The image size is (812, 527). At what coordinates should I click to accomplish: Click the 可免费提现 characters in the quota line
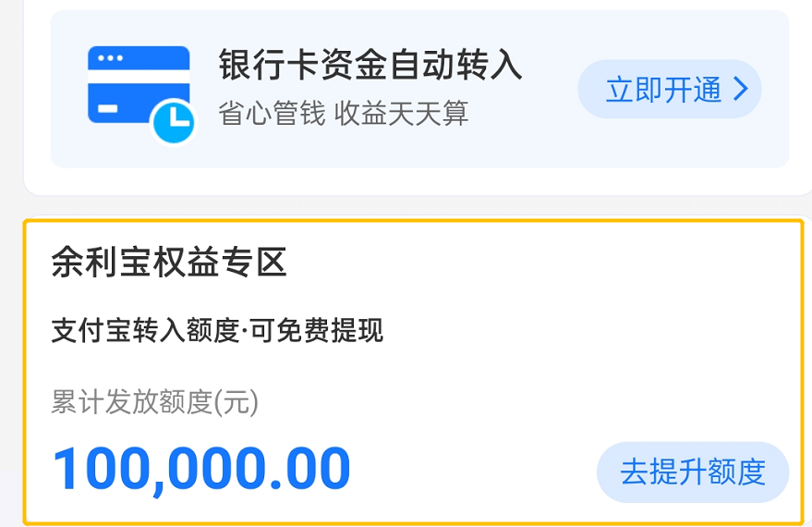click(317, 330)
